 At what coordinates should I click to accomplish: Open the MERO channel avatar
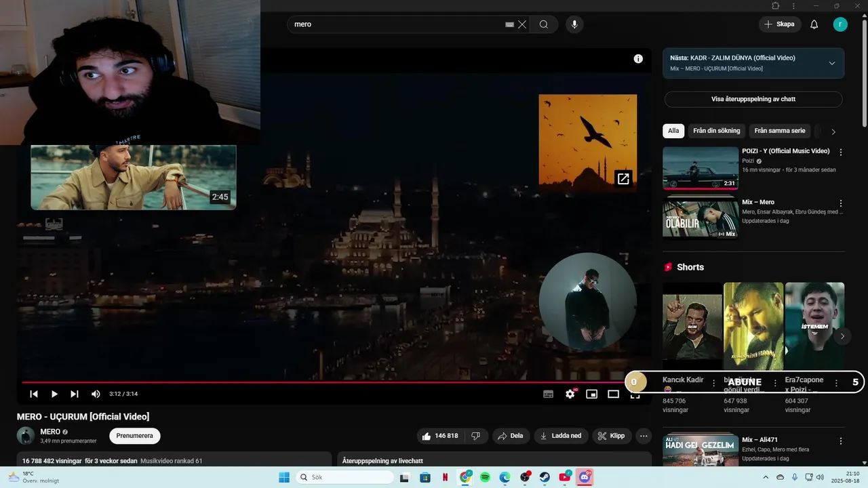coord(26,436)
